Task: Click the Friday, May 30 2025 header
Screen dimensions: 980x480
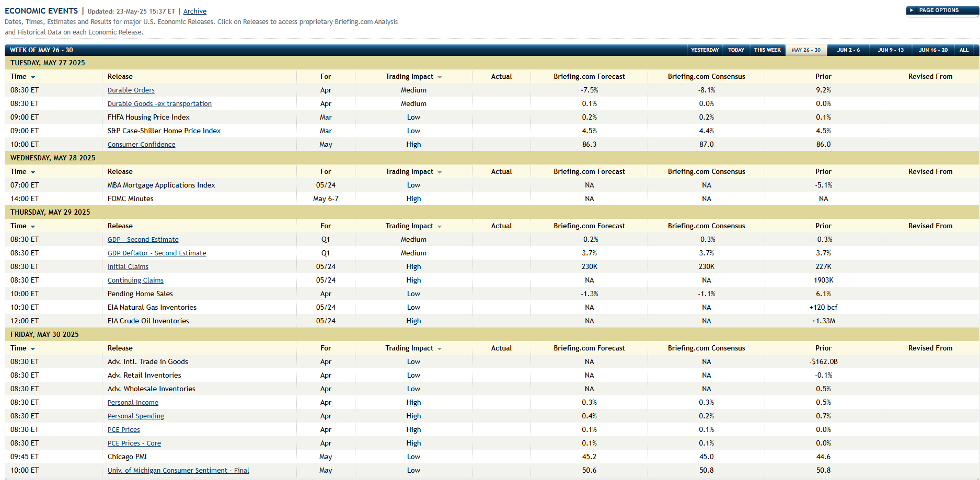Action: (x=44, y=335)
